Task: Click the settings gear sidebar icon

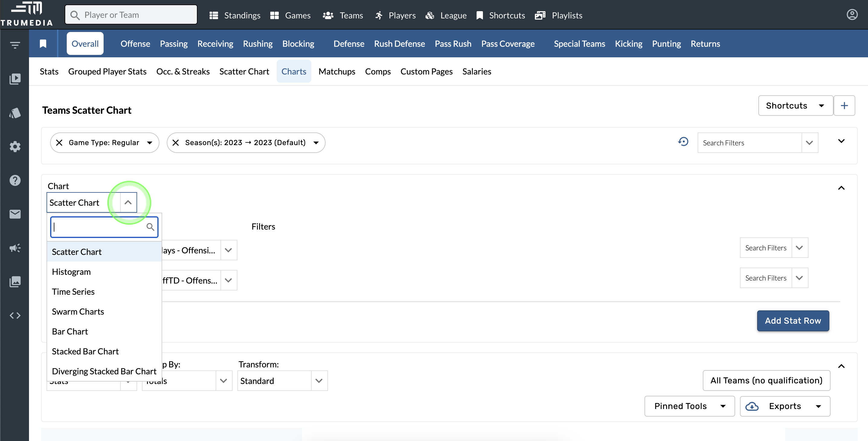Action: click(x=15, y=146)
